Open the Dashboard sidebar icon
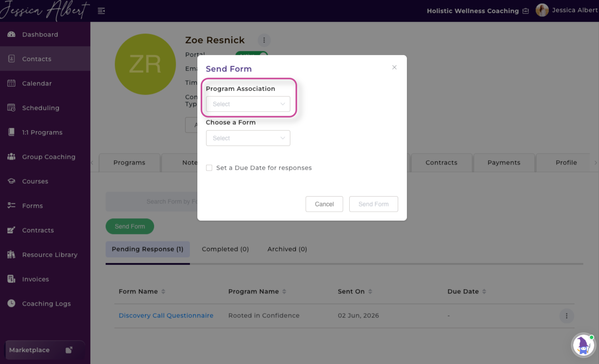The image size is (599, 364). pos(11,34)
